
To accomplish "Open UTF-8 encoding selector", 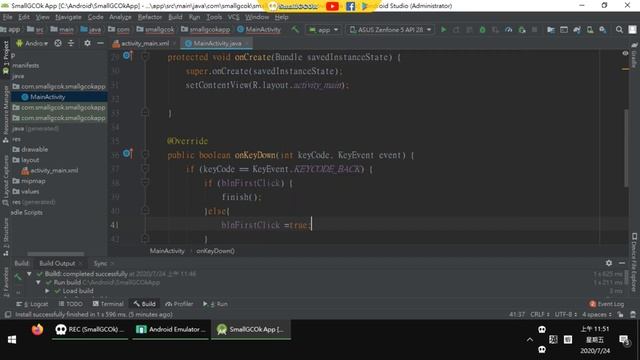I will point(566,314).
